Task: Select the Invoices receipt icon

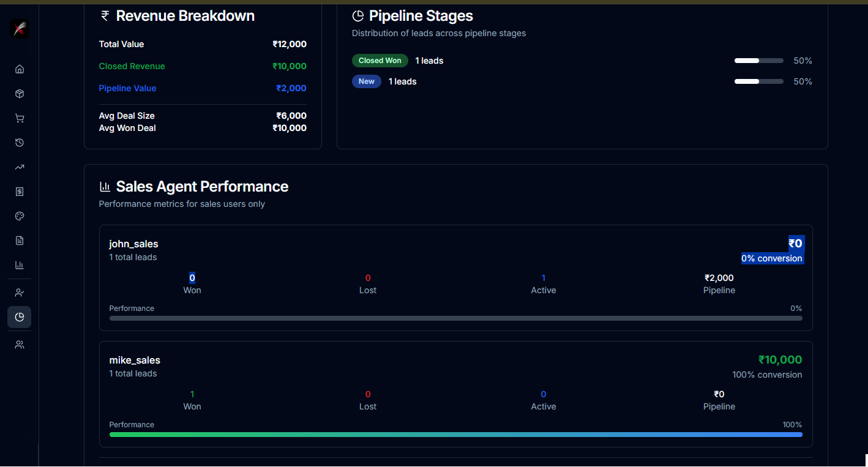Action: point(19,192)
